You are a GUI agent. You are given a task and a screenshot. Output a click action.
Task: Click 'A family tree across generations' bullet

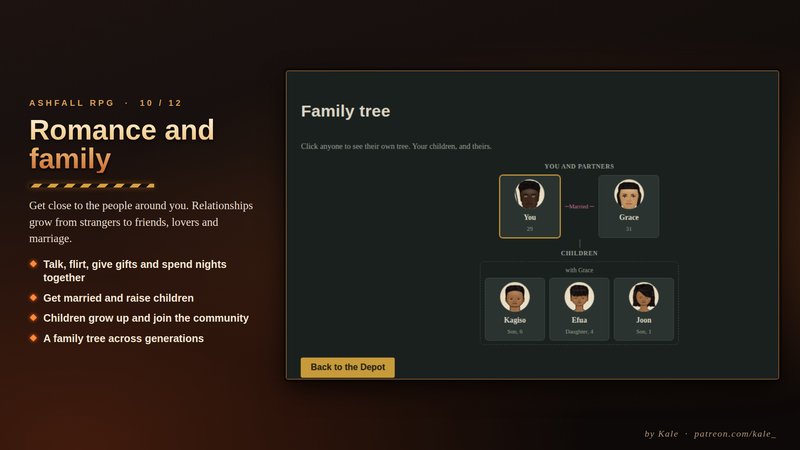[x=123, y=338]
